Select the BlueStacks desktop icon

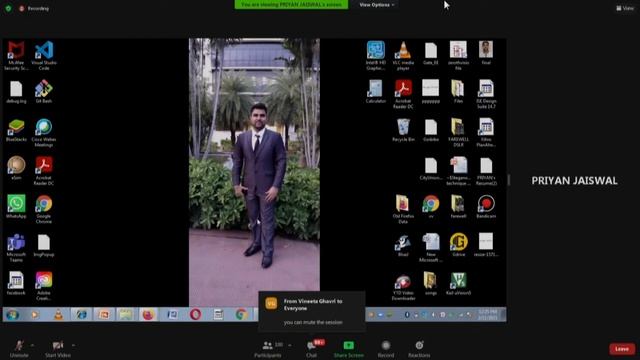tap(16, 130)
